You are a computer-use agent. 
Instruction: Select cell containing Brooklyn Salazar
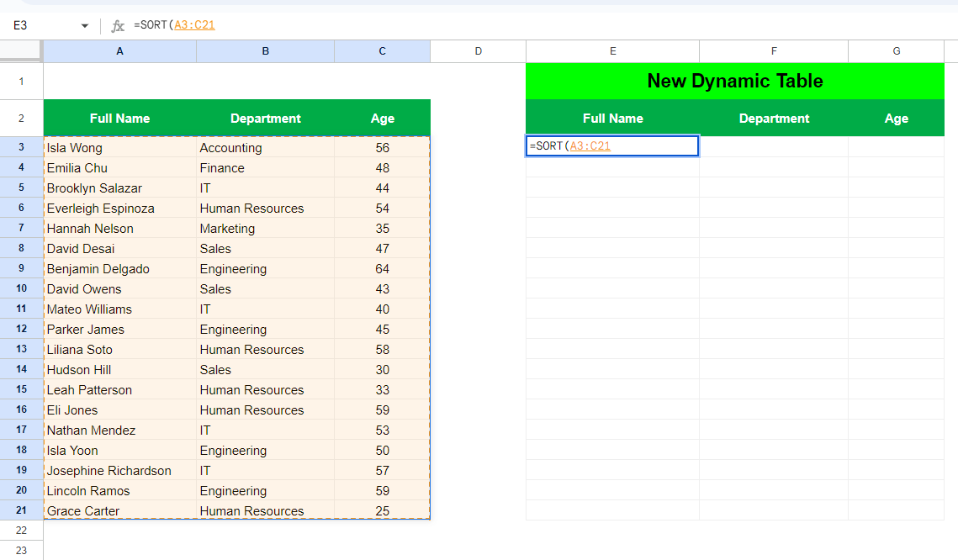click(x=119, y=188)
